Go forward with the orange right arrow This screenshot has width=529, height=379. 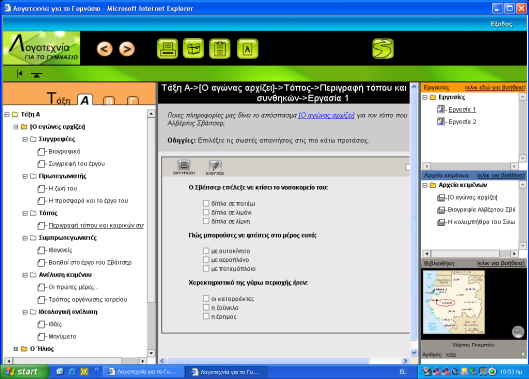tap(127, 49)
